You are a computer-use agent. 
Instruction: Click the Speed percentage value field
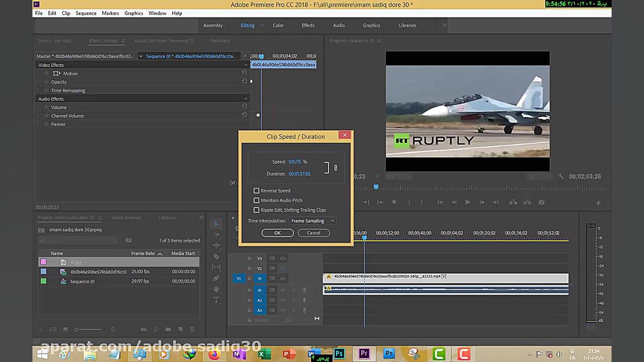click(295, 162)
